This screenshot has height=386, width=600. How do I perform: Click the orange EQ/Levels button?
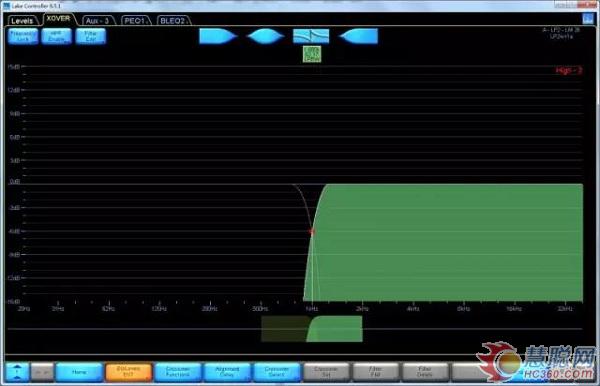tap(129, 372)
